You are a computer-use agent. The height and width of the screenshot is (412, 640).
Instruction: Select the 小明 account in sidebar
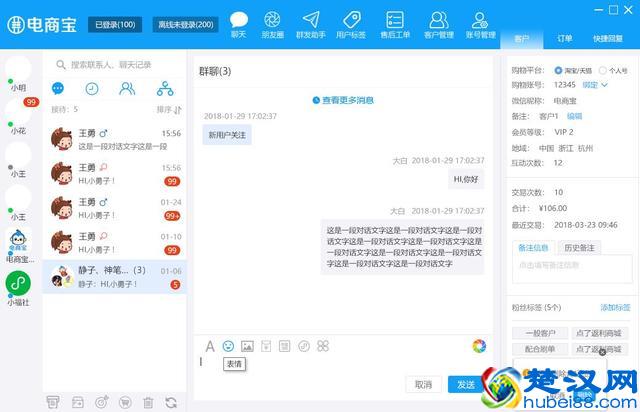point(18,74)
